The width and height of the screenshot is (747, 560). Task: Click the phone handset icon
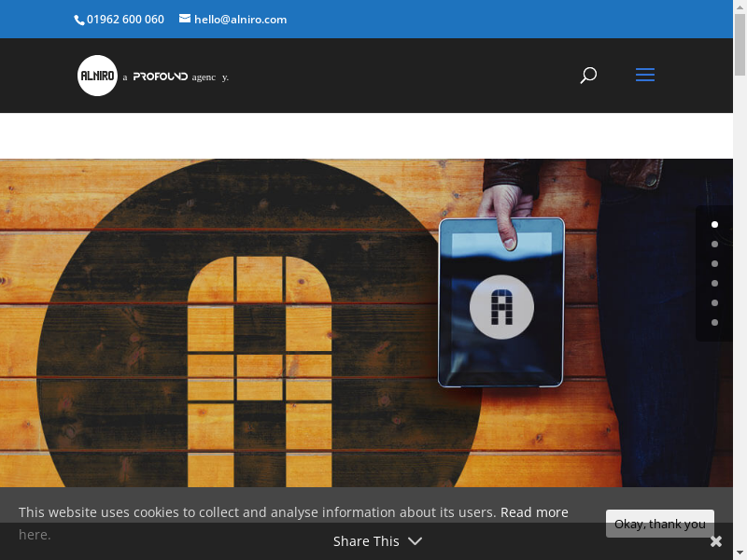pyautogui.click(x=79, y=20)
